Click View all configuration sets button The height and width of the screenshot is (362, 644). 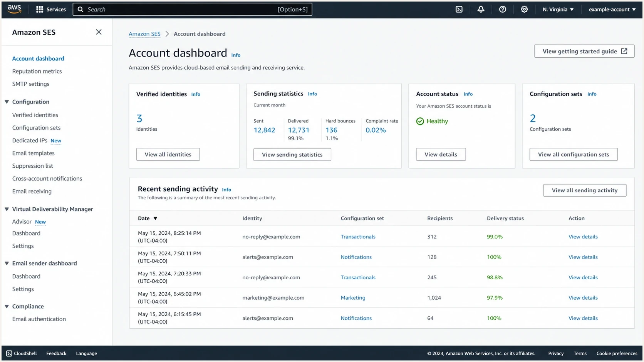[574, 154]
